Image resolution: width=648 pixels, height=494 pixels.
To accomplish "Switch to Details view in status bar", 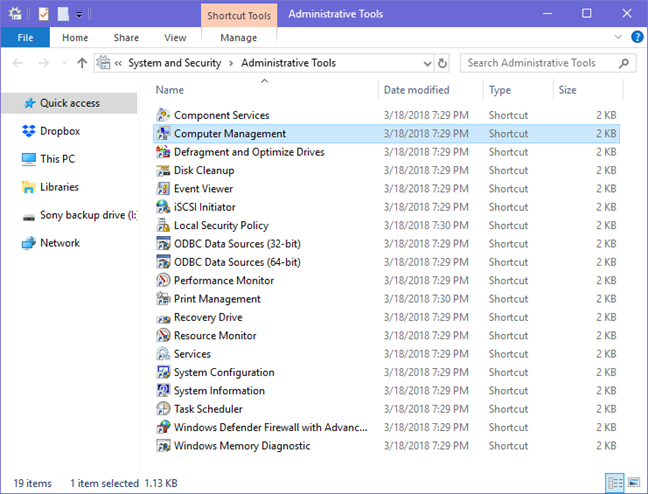I will pyautogui.click(x=615, y=482).
